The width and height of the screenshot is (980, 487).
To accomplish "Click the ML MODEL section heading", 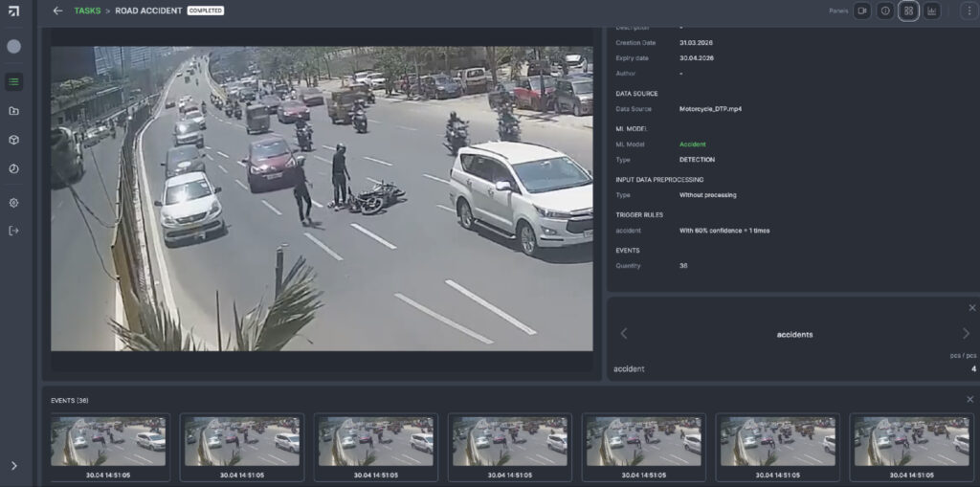I will point(632,129).
